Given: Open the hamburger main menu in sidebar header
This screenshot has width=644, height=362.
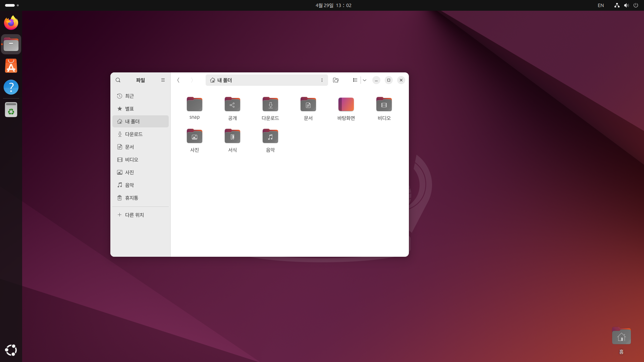Looking at the screenshot, I should (163, 80).
